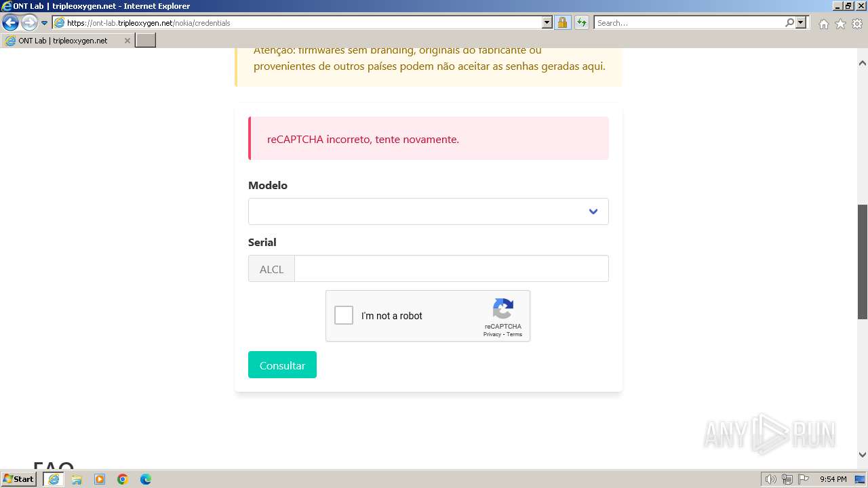The image size is (868, 488).
Task: Minimize the Internet Explorer window
Action: pyautogui.click(x=837, y=6)
